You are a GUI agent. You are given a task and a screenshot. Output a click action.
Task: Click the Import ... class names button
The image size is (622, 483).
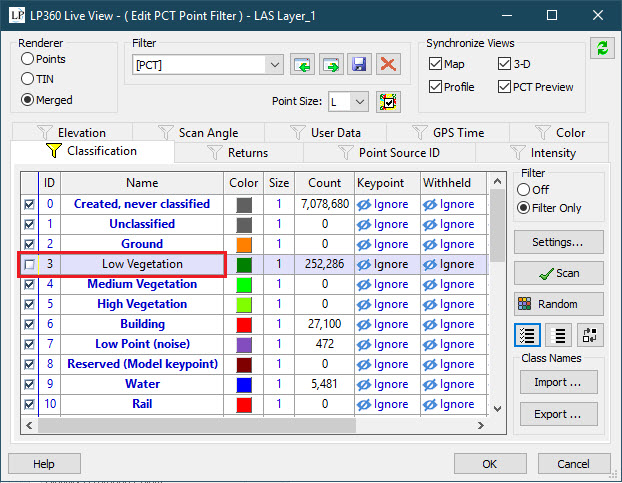click(559, 382)
